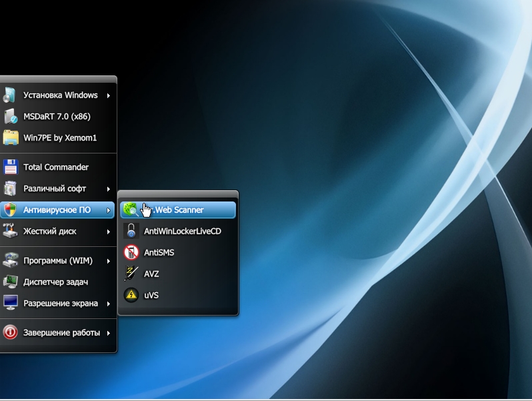Click the Завершение работы red power icon
The width and height of the screenshot is (532, 401).
10,333
